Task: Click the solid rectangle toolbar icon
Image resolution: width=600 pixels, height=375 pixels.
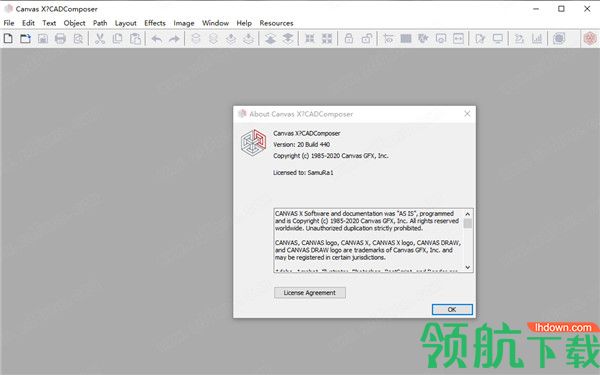Action: (406, 38)
